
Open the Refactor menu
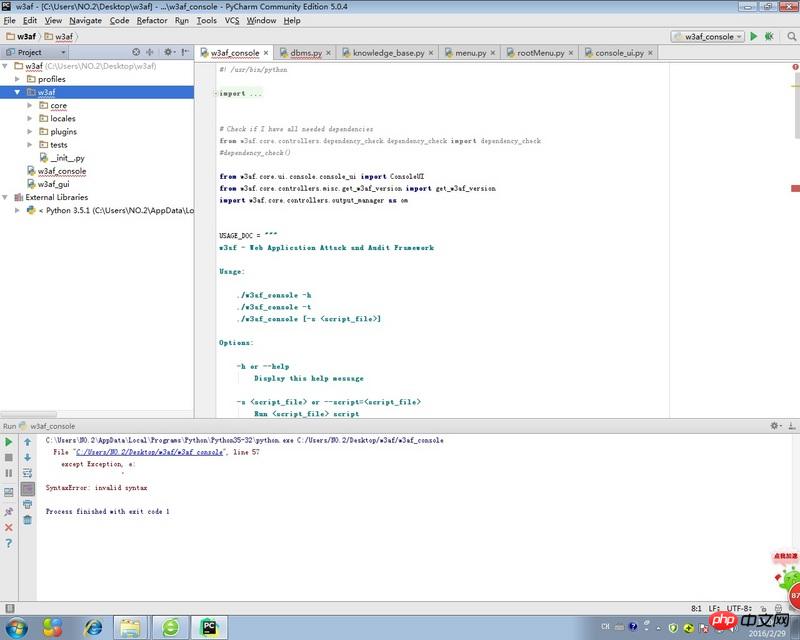pyautogui.click(x=152, y=20)
